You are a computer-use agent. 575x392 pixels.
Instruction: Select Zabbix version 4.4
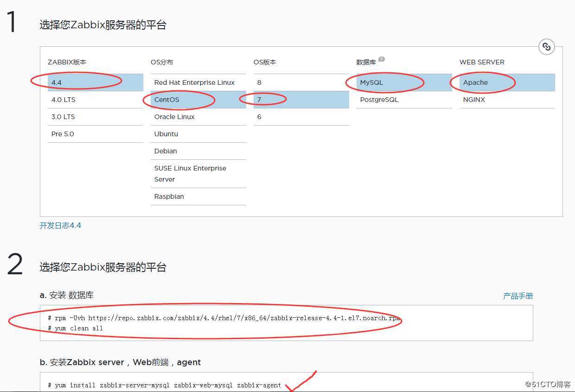96,82
